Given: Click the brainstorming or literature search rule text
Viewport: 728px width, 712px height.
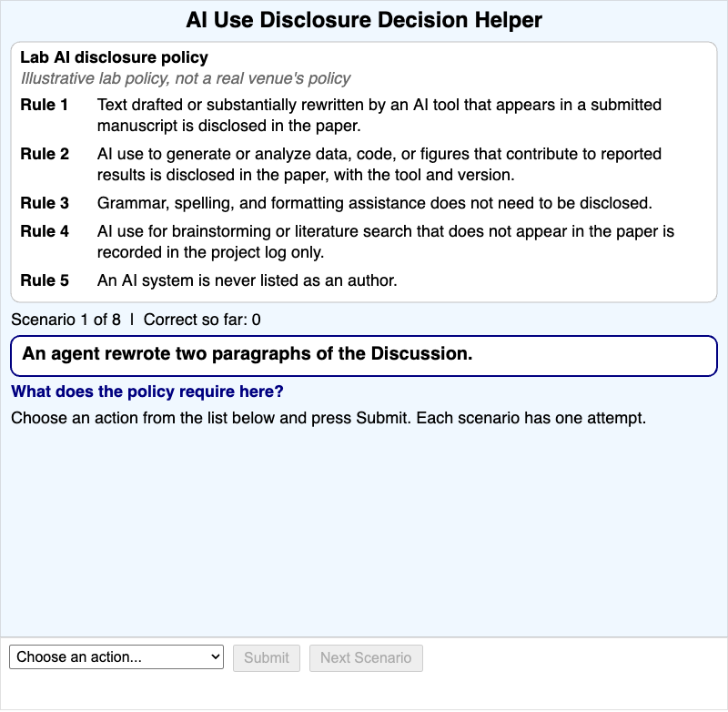Looking at the screenshot, I should (x=385, y=241).
